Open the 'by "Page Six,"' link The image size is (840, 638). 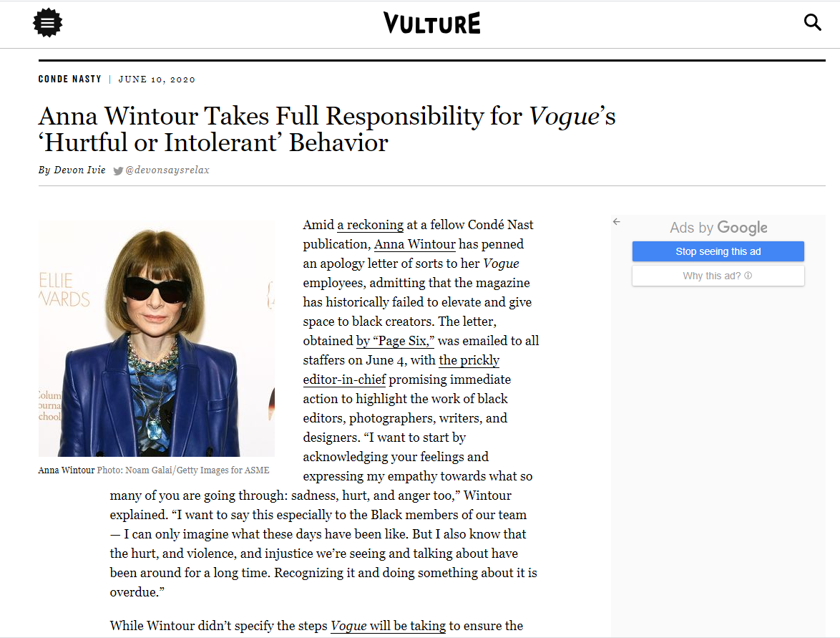395,341
